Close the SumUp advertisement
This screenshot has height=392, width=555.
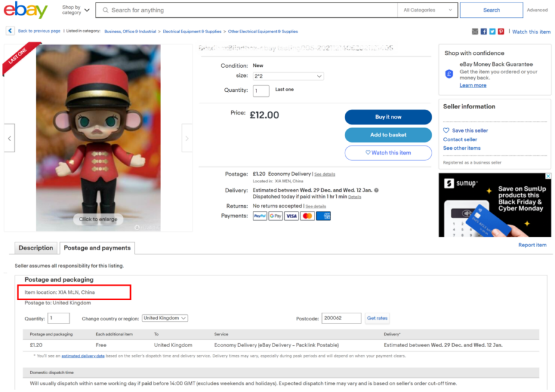click(x=548, y=176)
